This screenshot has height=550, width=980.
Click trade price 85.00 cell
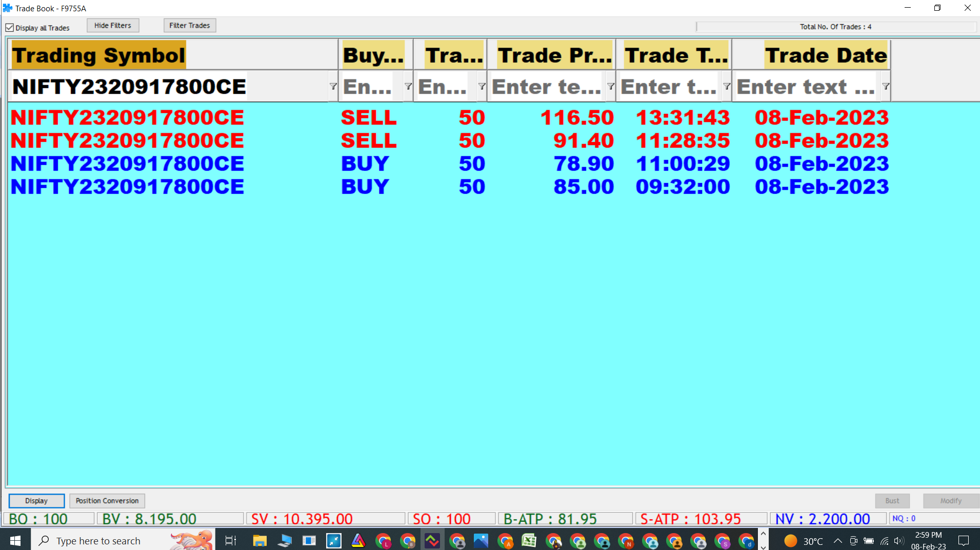[584, 187]
